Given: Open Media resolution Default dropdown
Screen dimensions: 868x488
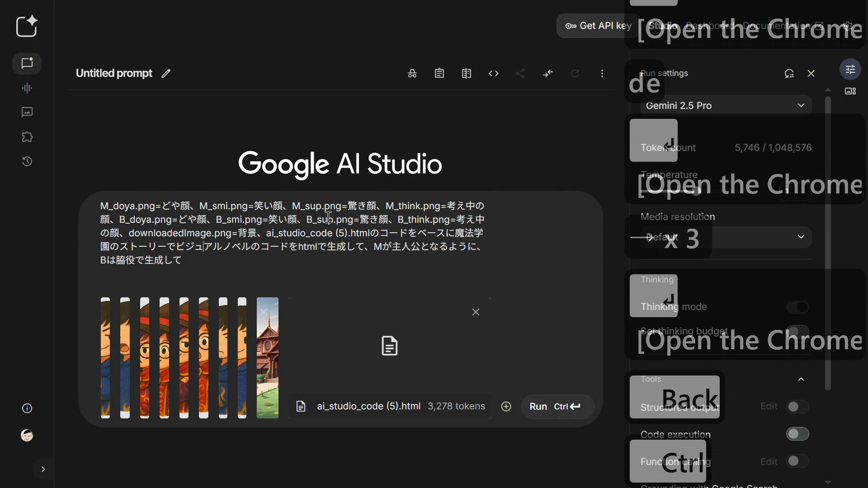Looking at the screenshot, I should pos(725,237).
